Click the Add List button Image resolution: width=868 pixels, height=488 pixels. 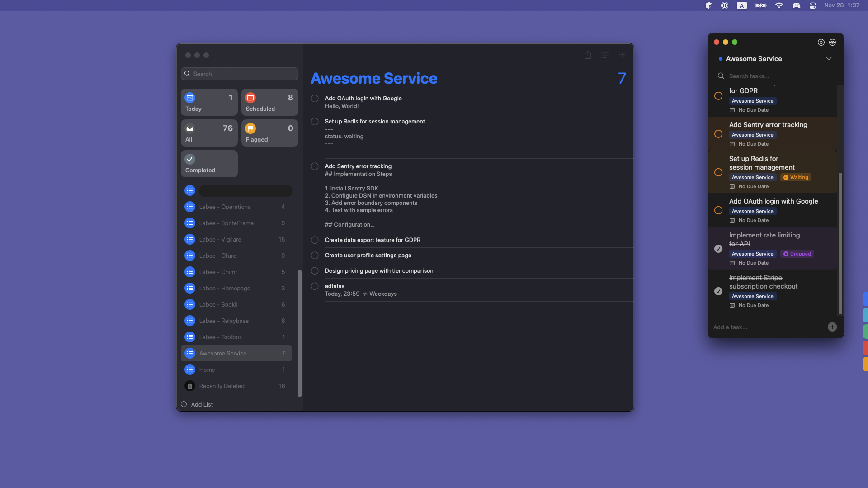pyautogui.click(x=197, y=404)
